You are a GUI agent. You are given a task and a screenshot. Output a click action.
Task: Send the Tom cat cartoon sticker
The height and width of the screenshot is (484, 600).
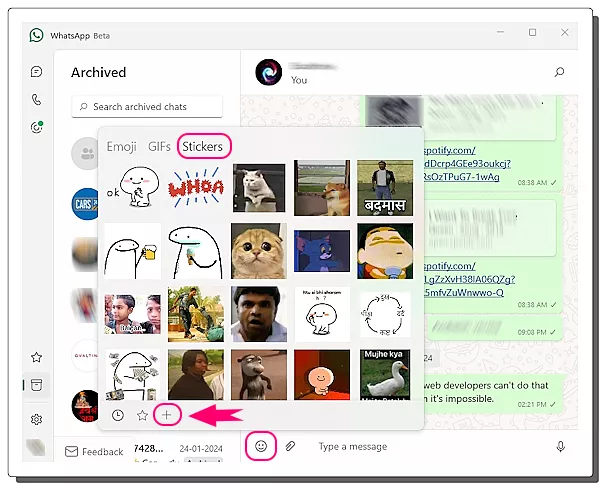coord(322,251)
